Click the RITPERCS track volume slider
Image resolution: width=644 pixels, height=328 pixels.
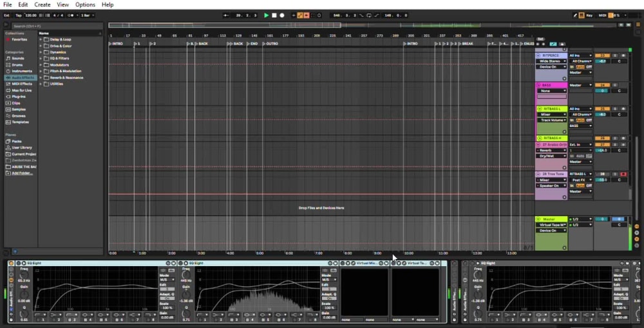(602, 61)
